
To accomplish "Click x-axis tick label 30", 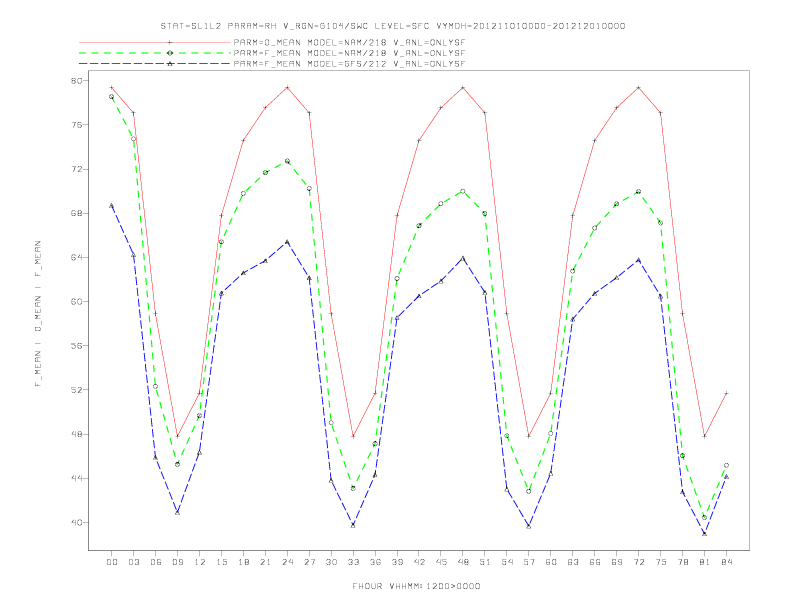I will [x=331, y=562].
